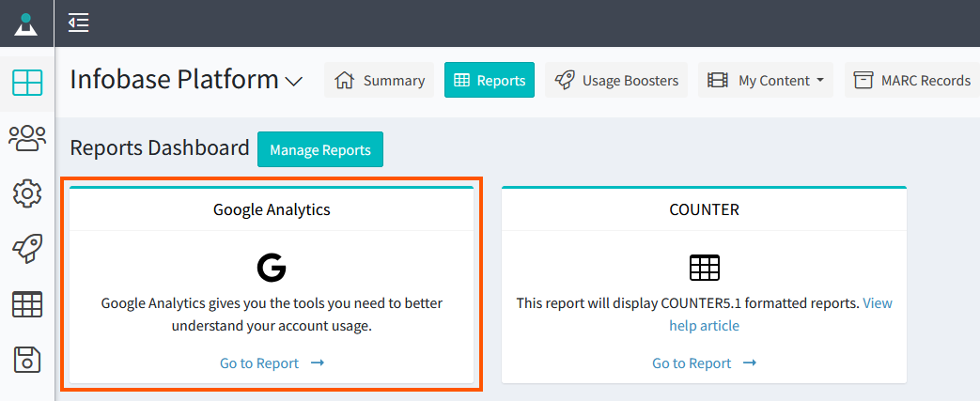Open the users group icon in the sidebar

pyautogui.click(x=27, y=138)
